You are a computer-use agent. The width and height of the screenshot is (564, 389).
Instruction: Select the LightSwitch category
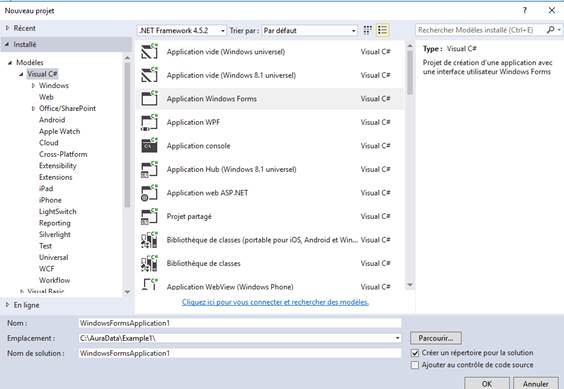tap(58, 212)
